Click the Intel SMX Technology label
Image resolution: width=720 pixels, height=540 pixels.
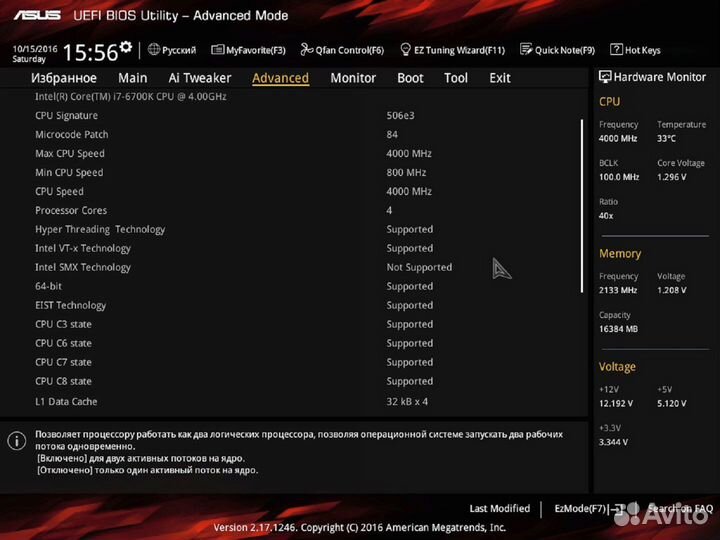pyautogui.click(x=83, y=267)
